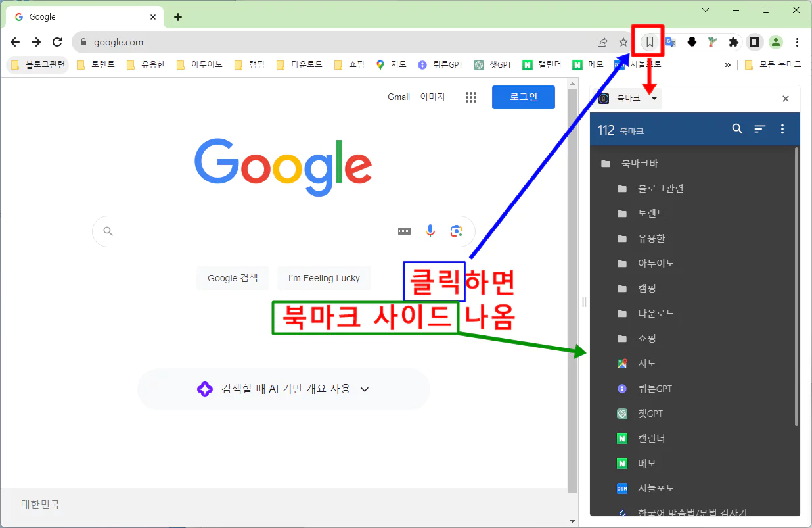The image size is (812, 528).
Task: Open 쇼핑 folder on the bookmarks bar
Action: point(348,65)
